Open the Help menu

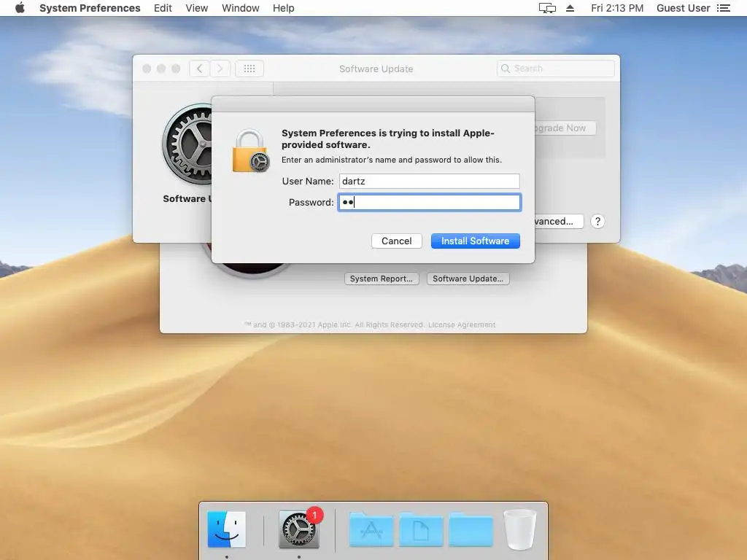[284, 8]
